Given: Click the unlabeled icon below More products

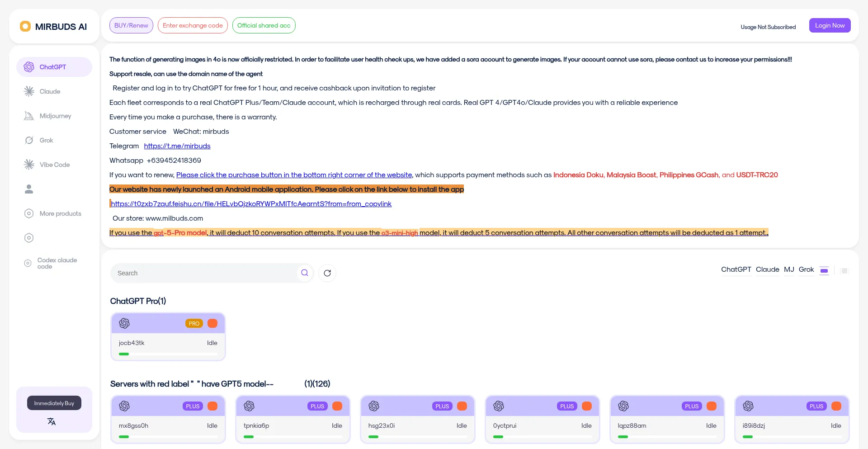Looking at the screenshot, I should point(29,238).
